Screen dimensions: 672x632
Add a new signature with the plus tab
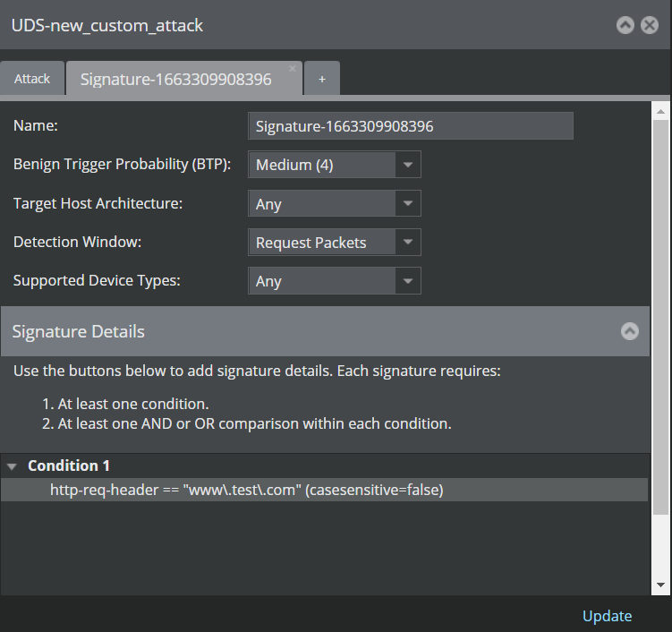tap(322, 79)
